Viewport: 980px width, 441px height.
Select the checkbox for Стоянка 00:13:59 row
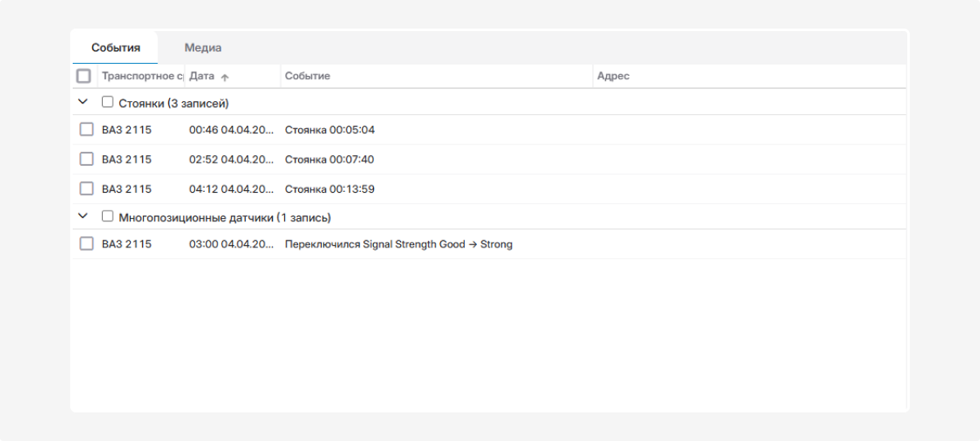(87, 189)
